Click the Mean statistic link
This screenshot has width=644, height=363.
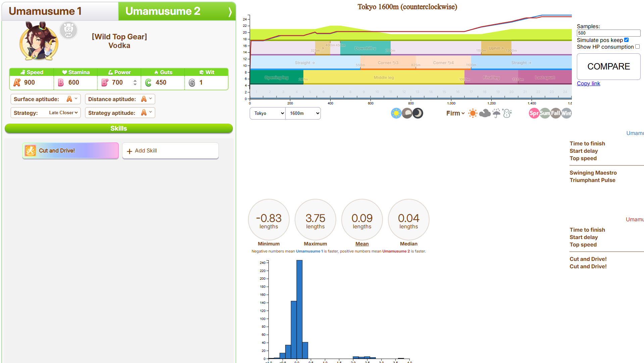click(362, 244)
